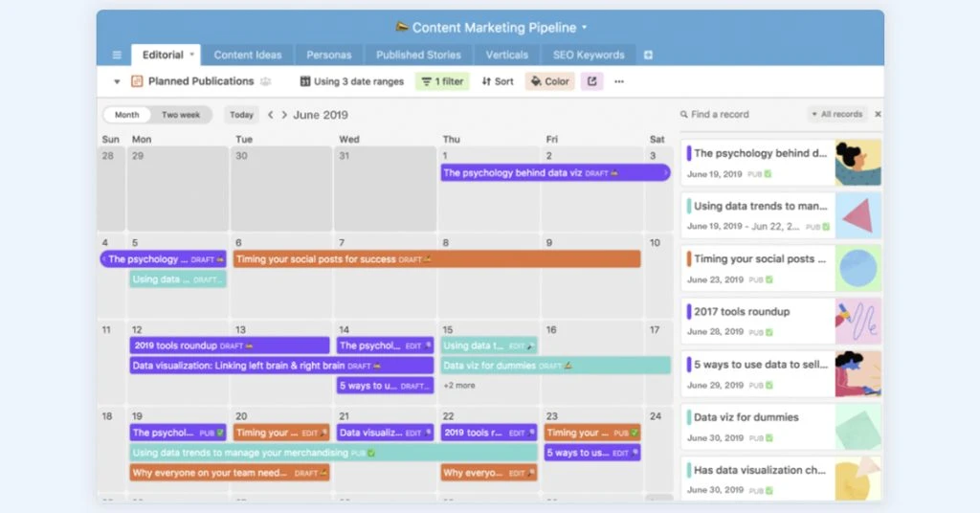Open the Color paint bucket option
The image size is (980, 513).
pos(549,81)
